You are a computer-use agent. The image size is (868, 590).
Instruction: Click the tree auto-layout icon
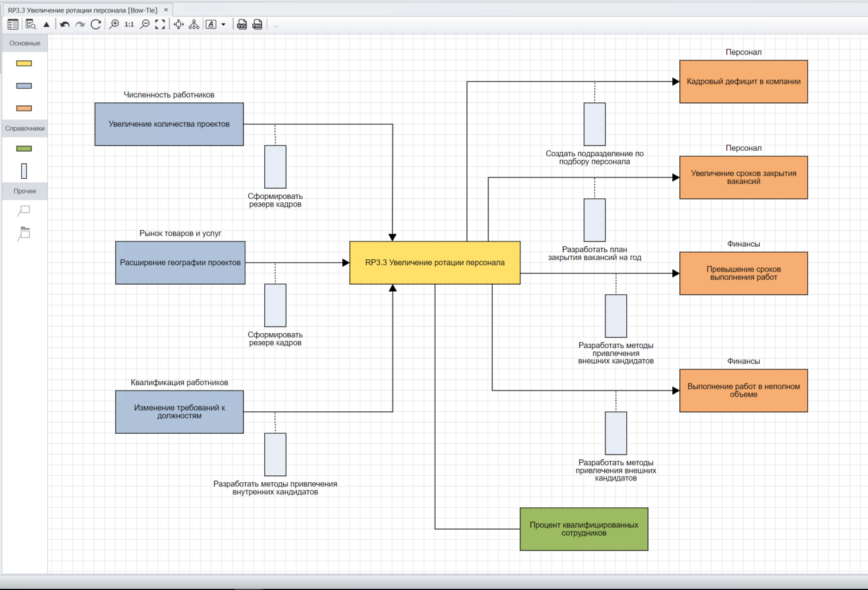click(194, 24)
